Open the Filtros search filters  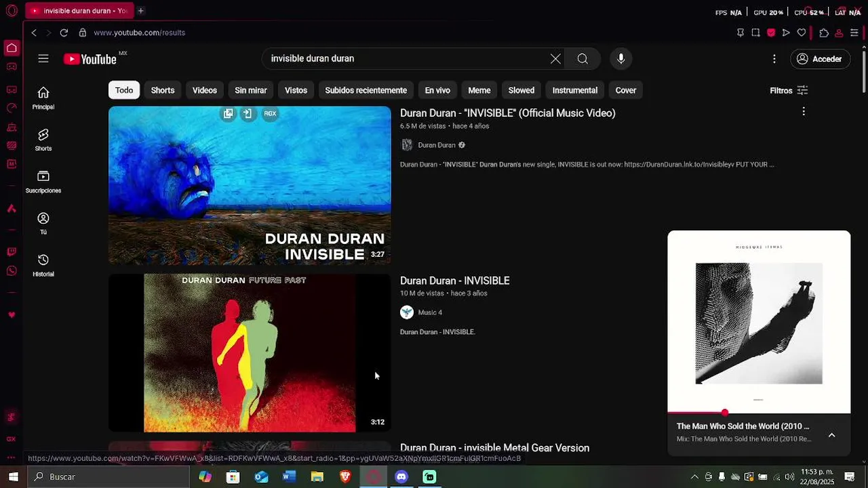(x=789, y=90)
